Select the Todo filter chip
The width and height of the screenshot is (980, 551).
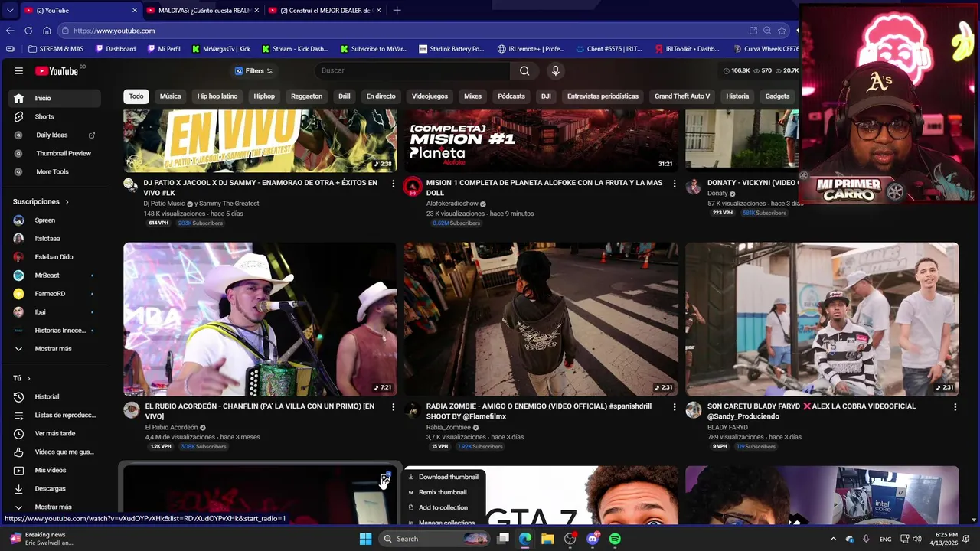(x=136, y=96)
